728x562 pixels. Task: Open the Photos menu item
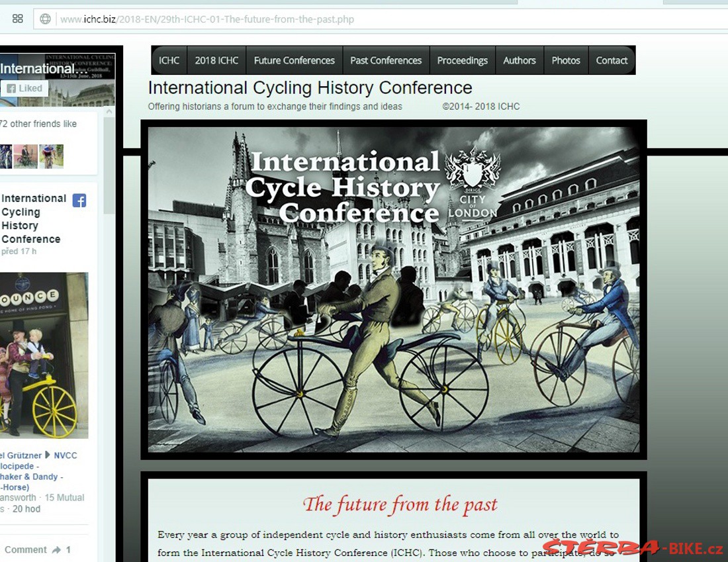[566, 60]
